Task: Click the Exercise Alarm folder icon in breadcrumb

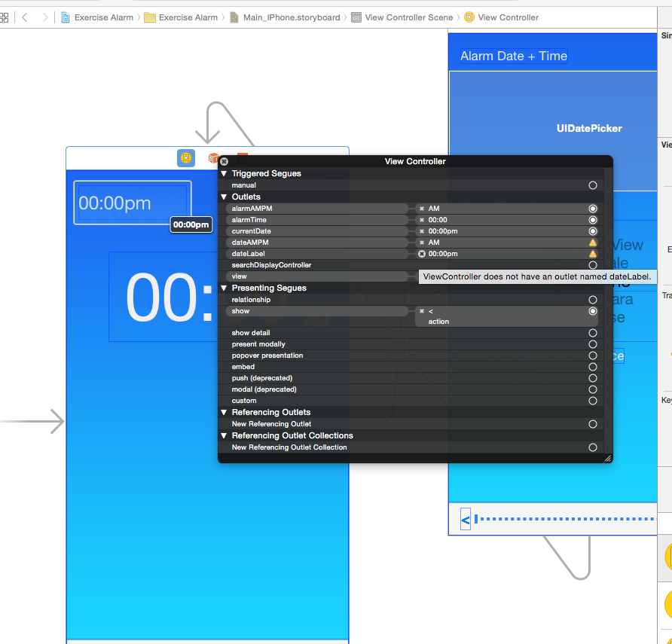Action: [149, 17]
